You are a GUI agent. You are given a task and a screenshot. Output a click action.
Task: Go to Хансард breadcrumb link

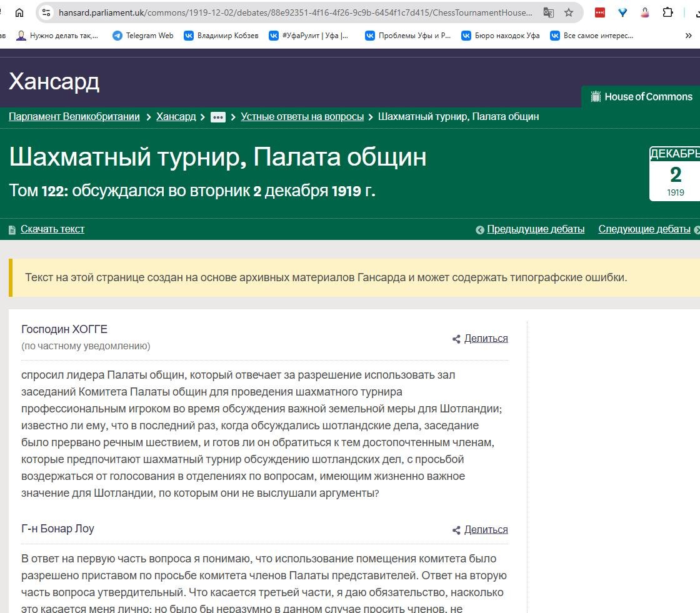(x=176, y=116)
